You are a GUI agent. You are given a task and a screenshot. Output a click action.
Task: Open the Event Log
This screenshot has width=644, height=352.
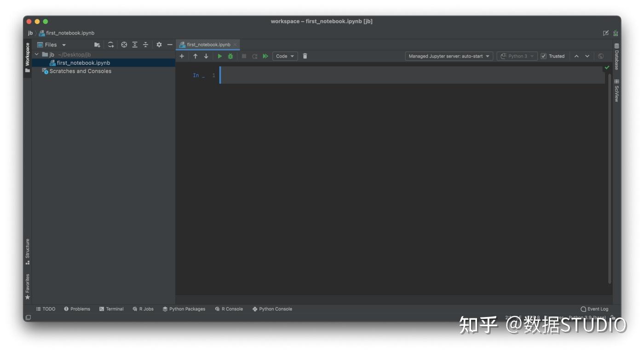coord(594,309)
